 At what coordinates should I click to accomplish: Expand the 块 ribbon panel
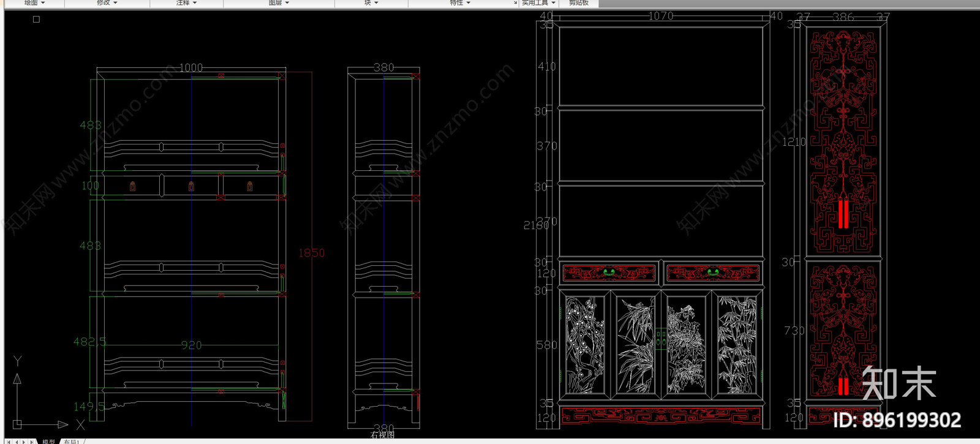[x=371, y=3]
